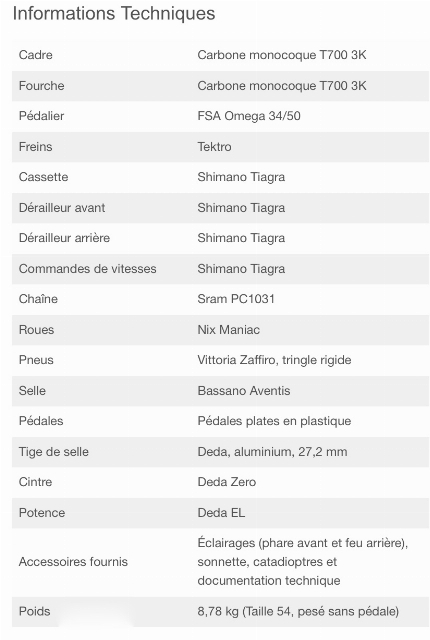430x640 pixels.
Task: Select the FSA Omega 34/50 text
Action: tap(249, 116)
